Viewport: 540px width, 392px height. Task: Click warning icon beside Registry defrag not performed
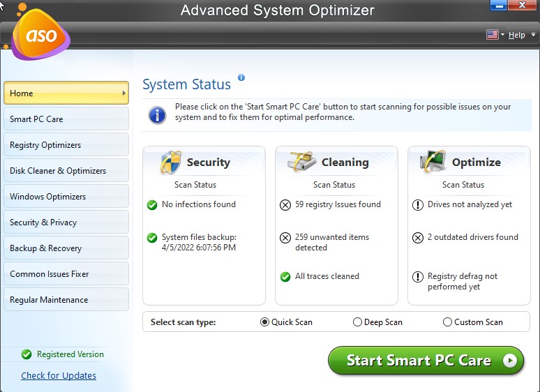coord(418,277)
